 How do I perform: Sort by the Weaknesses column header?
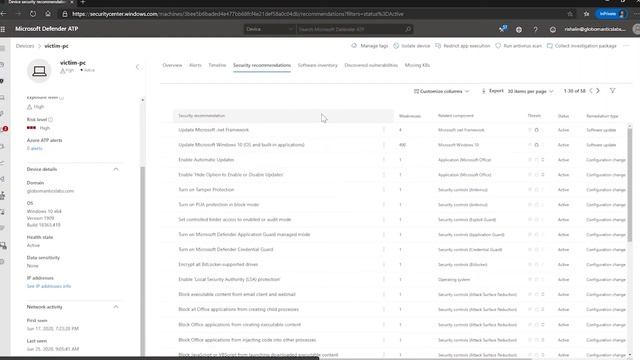pyautogui.click(x=410, y=116)
